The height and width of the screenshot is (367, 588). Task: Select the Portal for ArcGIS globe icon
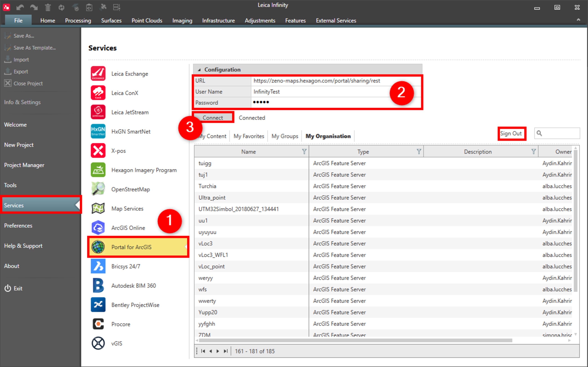coord(98,247)
